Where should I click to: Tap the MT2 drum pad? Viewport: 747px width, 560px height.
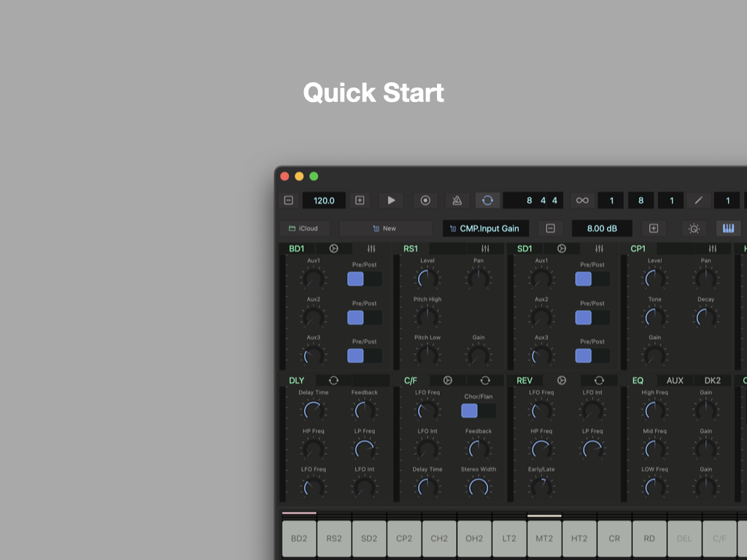point(544,539)
